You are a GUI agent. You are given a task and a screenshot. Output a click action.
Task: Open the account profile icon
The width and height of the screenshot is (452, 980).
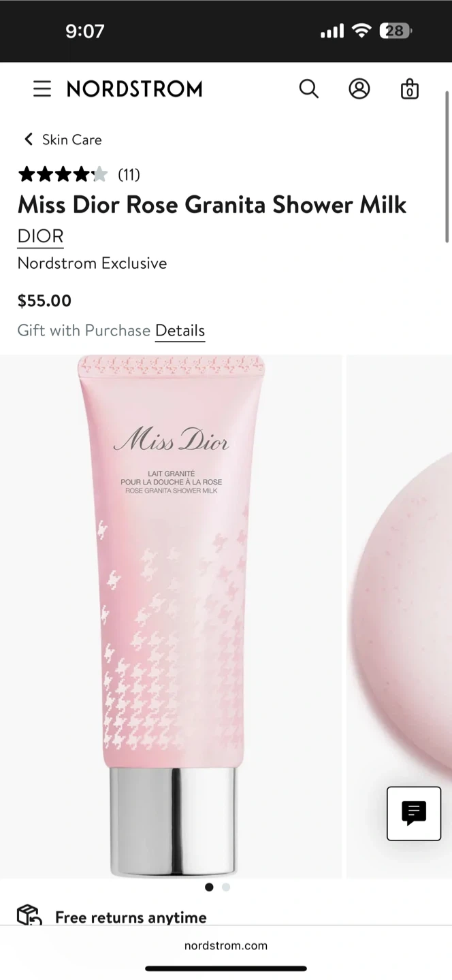coord(359,89)
